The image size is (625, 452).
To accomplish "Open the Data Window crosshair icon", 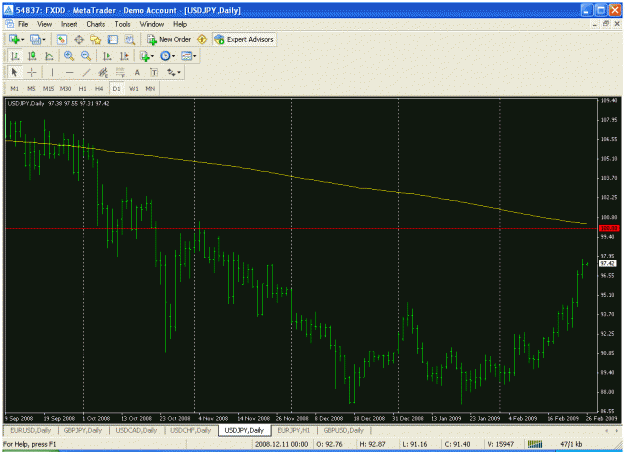I will click(x=79, y=39).
